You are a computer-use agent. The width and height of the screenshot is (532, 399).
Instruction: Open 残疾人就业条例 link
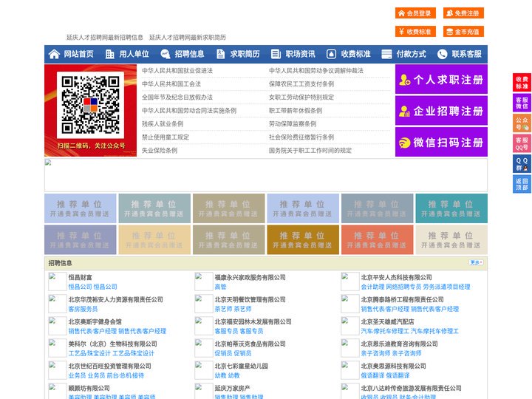coord(163,124)
